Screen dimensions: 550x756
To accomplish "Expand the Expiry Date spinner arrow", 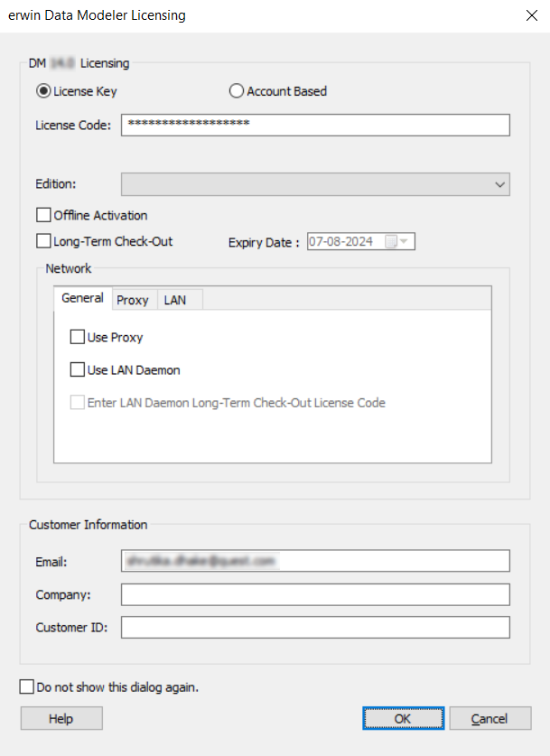I will tap(406, 241).
